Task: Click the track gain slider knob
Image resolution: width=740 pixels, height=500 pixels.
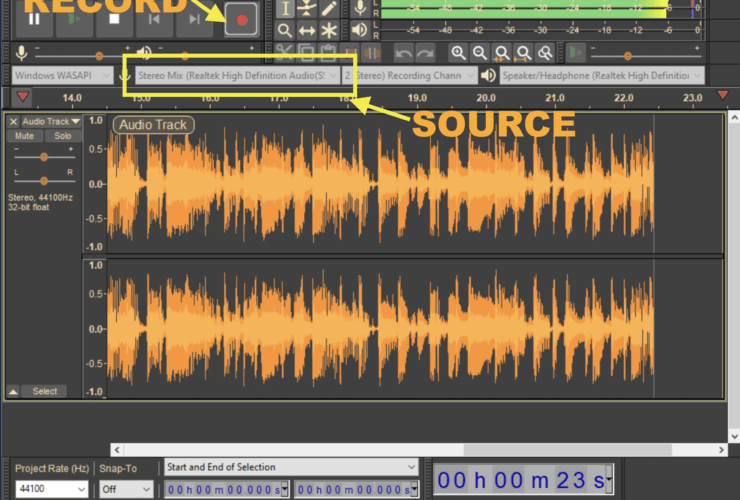Action: [44, 157]
